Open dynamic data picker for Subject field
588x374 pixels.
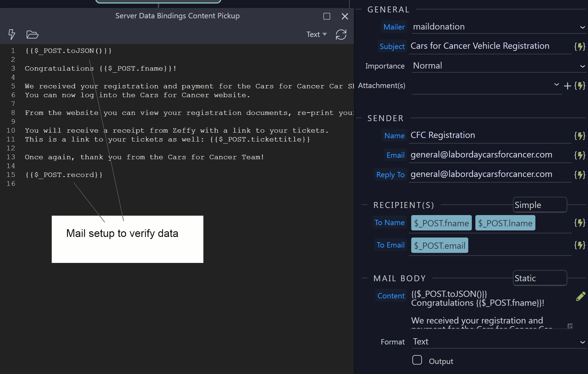coord(579,46)
